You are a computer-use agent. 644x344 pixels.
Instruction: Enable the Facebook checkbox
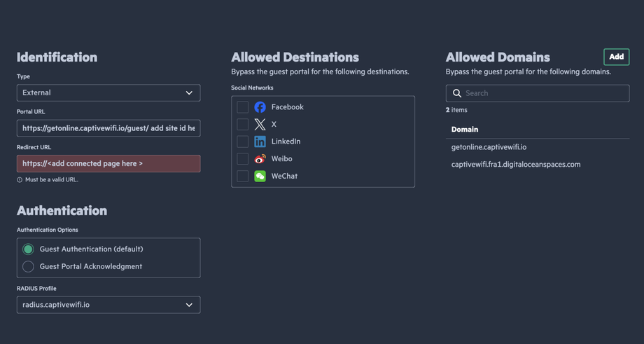(242, 107)
